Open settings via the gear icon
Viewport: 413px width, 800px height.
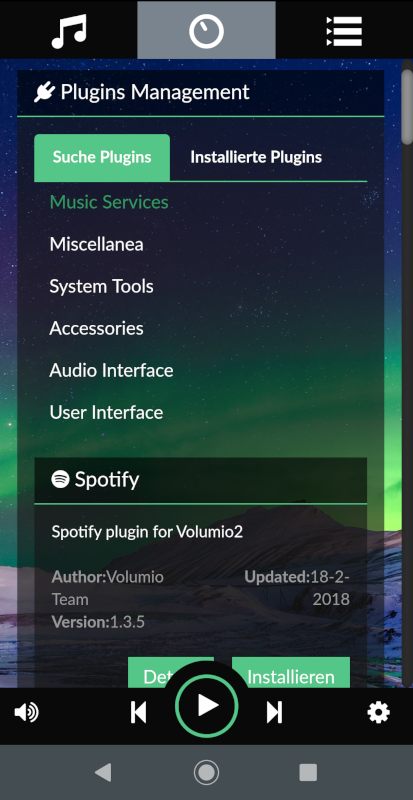coord(378,712)
